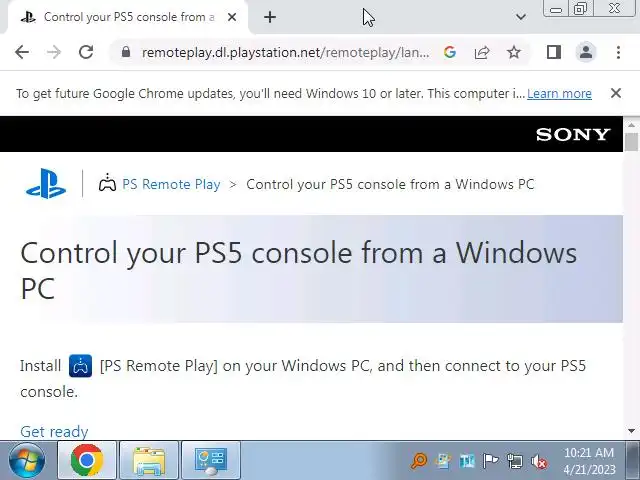The height and width of the screenshot is (480, 640).
Task: Click the browser back arrow
Action: [22, 52]
